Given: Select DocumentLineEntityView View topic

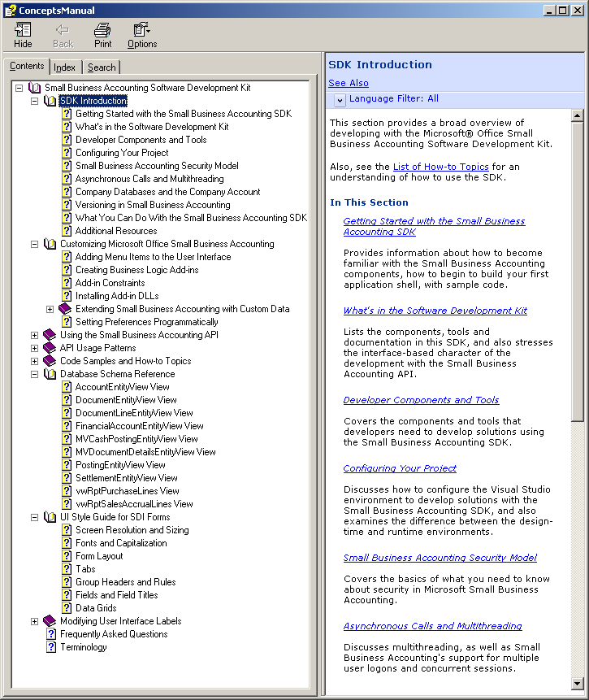Looking at the screenshot, I should (x=134, y=413).
